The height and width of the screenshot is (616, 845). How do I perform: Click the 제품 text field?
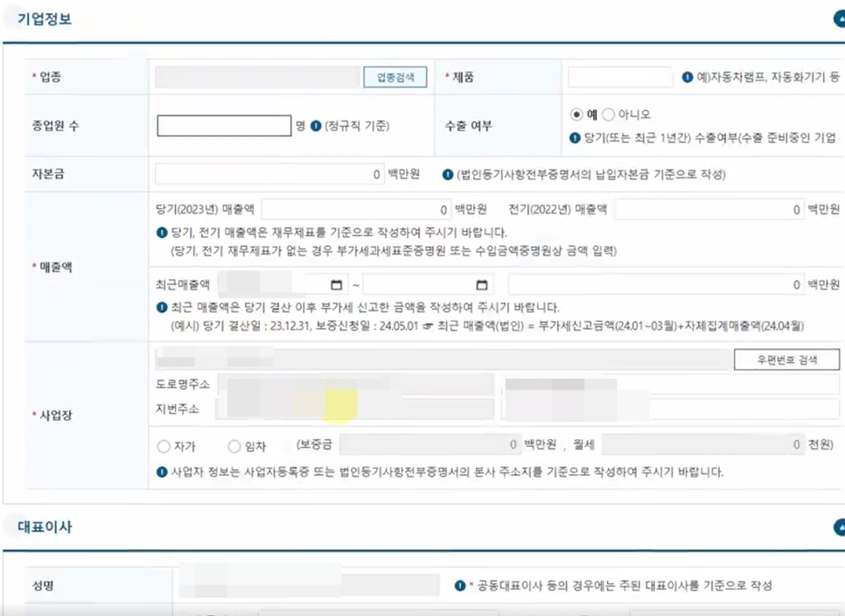click(620, 77)
